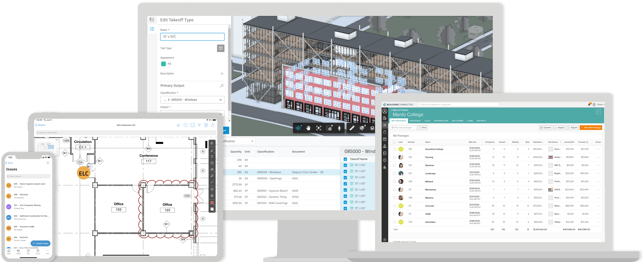Screen dimensions: 644x262
Task: Open the model layers icon in viewer toolbar
Action: click(x=372, y=128)
